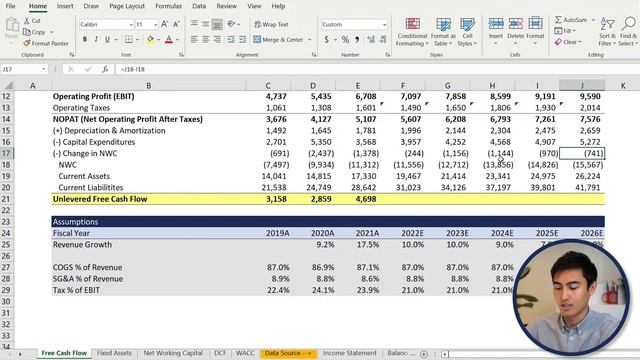Expand the Merge & Center dropdown arrow
Image resolution: width=640 pixels, height=360 pixels.
[x=309, y=40]
